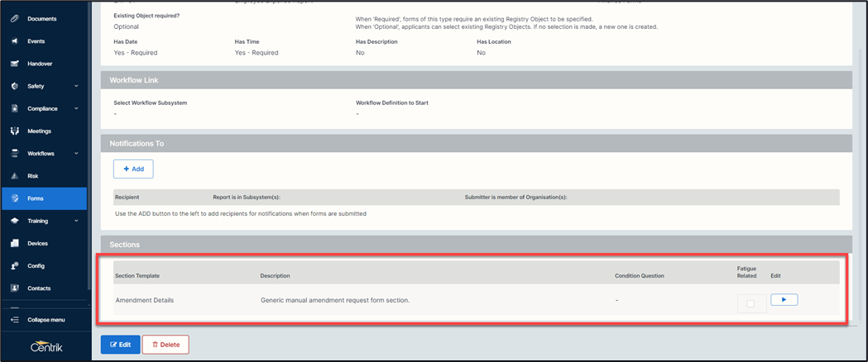The height and width of the screenshot is (362, 868).
Task: Go to the Handover section
Action: click(x=44, y=64)
